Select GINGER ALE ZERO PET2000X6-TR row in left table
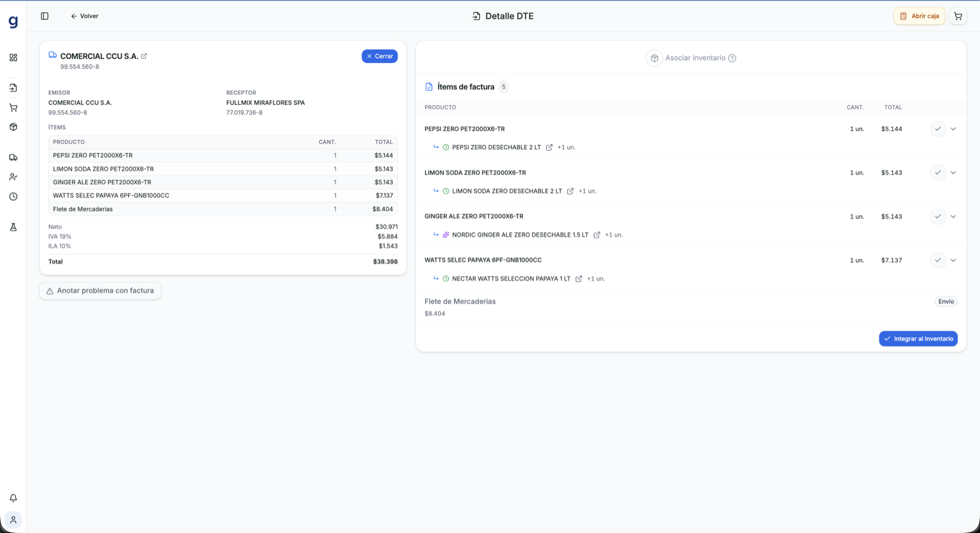This screenshot has width=980, height=533. coord(223,182)
